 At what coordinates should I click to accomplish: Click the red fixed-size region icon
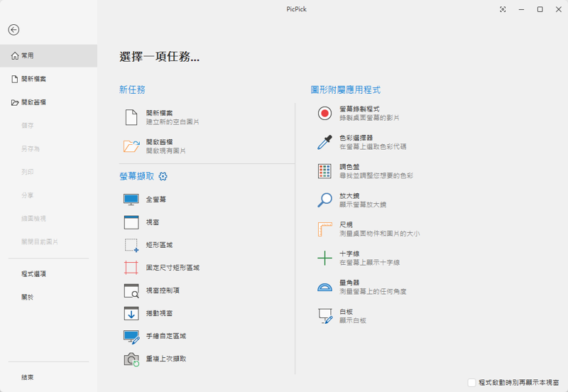(131, 268)
